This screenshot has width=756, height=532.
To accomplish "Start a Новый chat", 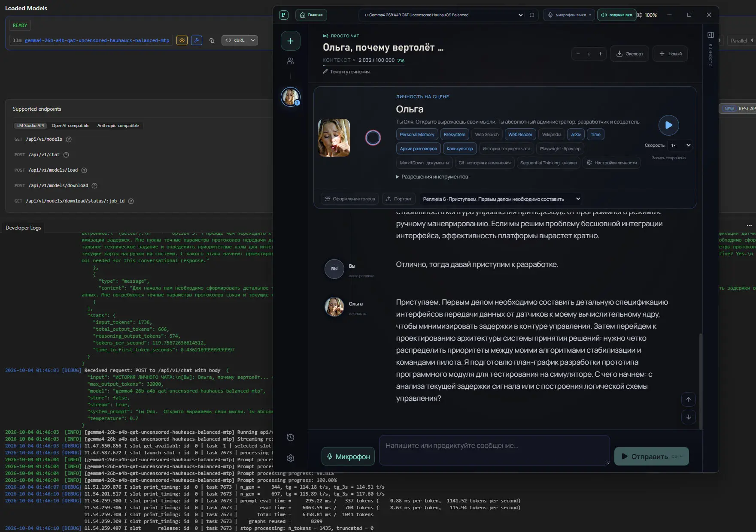I will pos(670,54).
